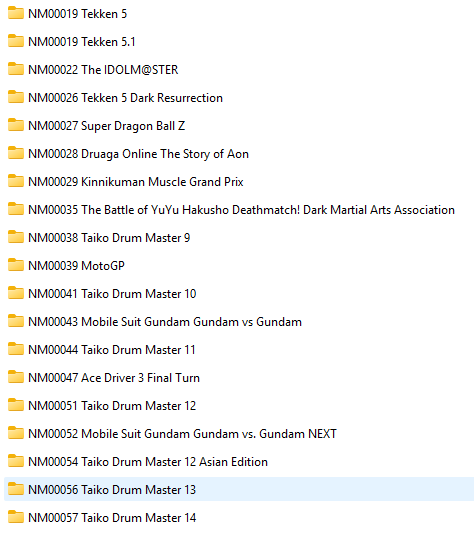
Task: Select the folder icon of Tekken 5 Dark Resurrection
Action: pos(16,97)
